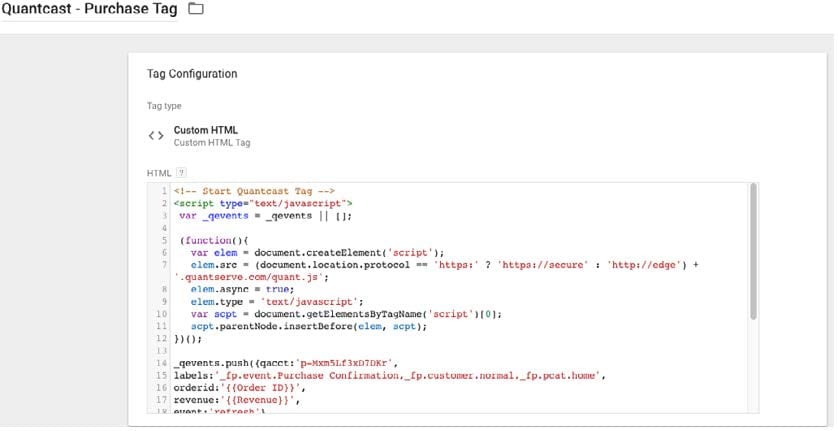The width and height of the screenshot is (838, 431).
Task: Click the elem.src protocol line
Action: click(445, 265)
